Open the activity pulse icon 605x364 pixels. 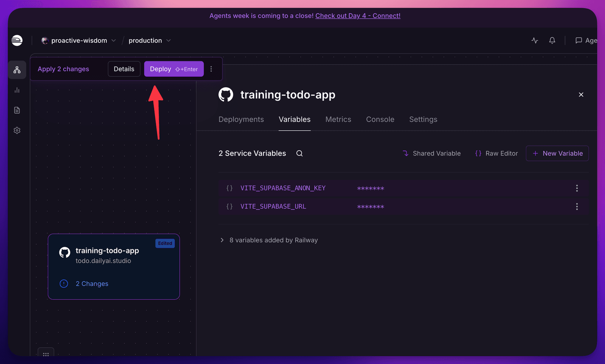pos(535,40)
